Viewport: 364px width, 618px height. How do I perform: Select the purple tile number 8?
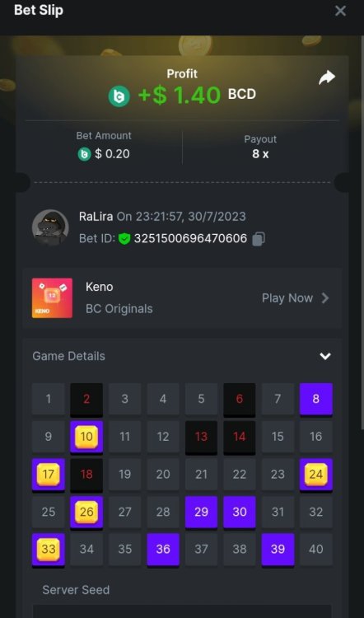(x=316, y=400)
